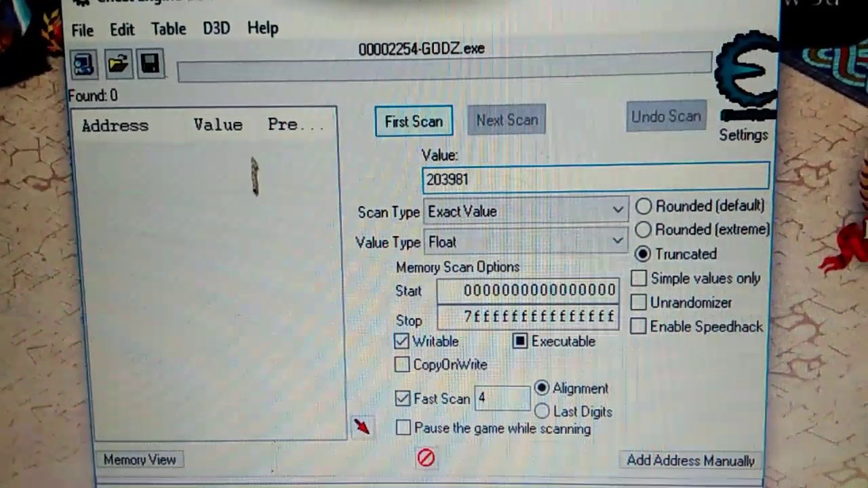This screenshot has width=868, height=488.
Task: Click the 00002254-GODZ.exe process label
Action: coord(421,49)
